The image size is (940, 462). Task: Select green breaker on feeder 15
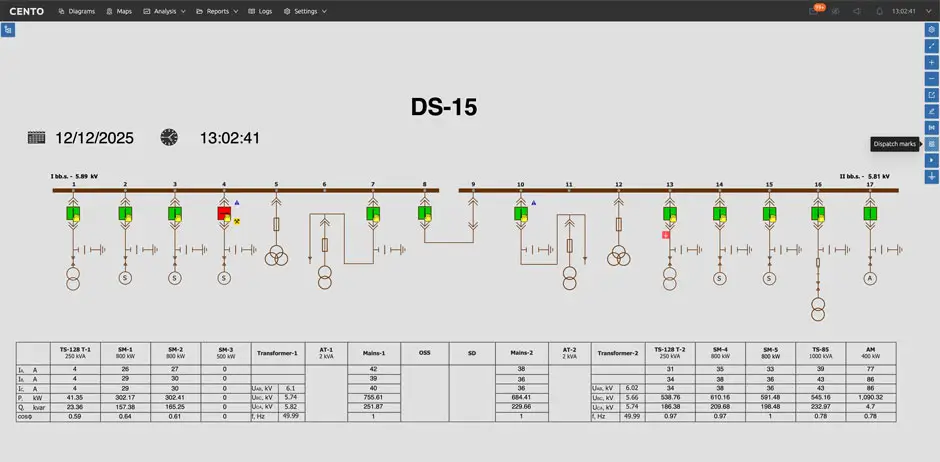[769, 213]
